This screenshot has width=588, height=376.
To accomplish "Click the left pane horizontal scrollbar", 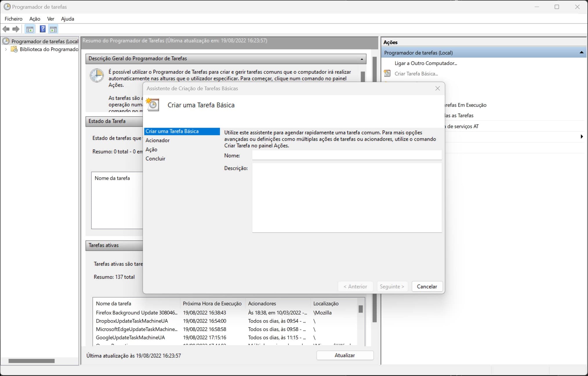I will (x=31, y=361).
